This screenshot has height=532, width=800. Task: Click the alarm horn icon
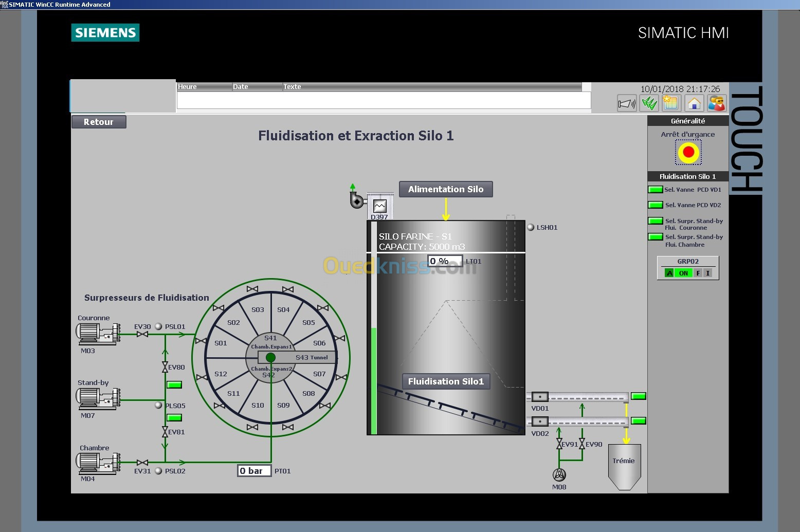627,103
